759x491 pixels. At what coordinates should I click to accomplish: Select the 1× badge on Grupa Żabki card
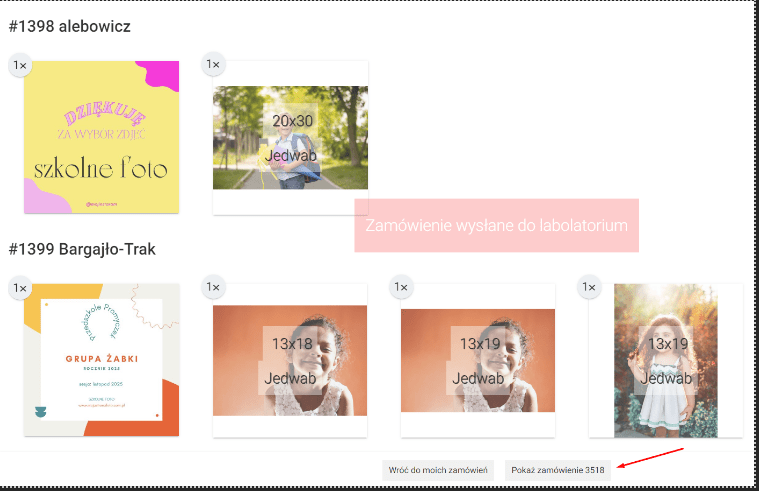coord(19,288)
